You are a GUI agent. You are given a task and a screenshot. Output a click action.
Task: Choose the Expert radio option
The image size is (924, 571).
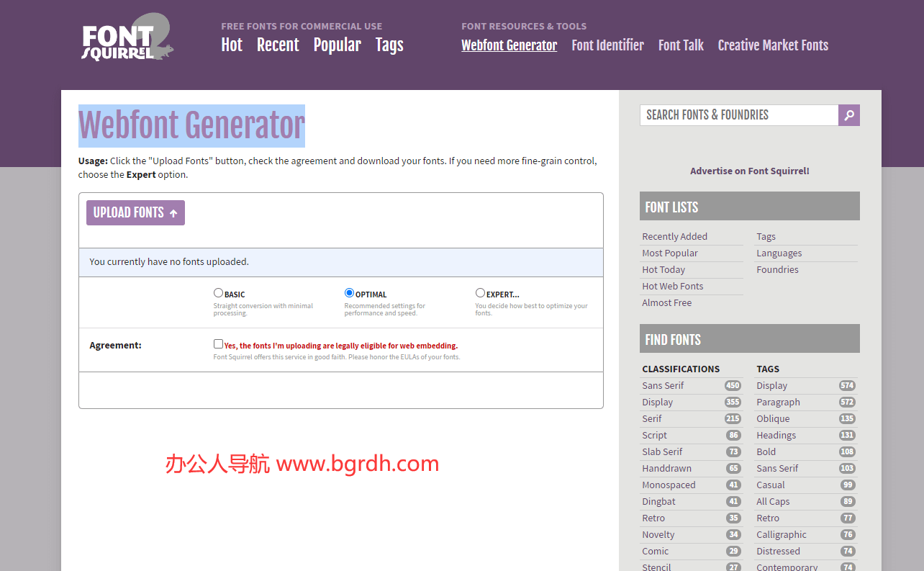480,293
